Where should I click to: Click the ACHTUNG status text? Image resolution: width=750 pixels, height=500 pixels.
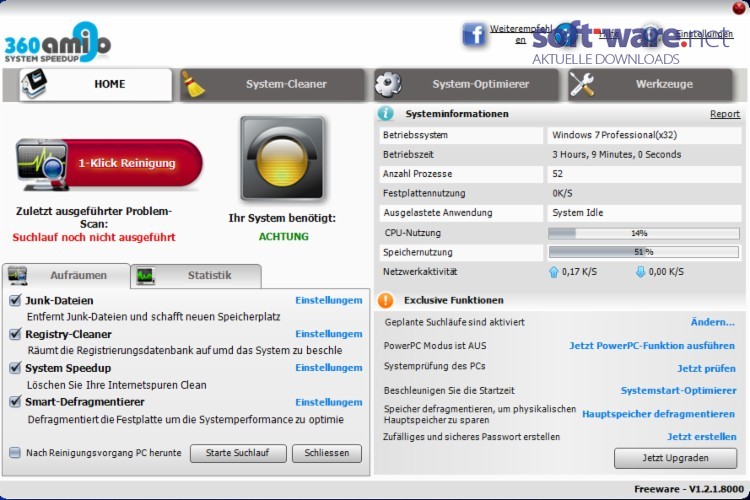pyautogui.click(x=284, y=236)
